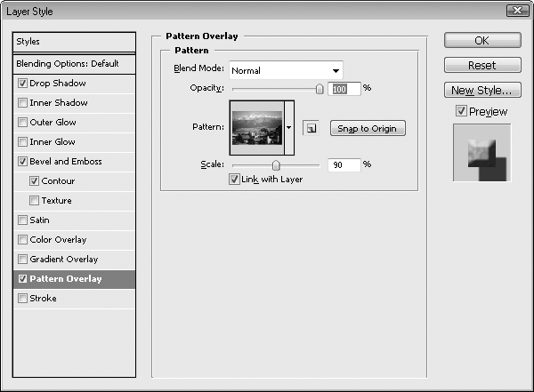Click the OK button
Screen dimensions: 534x392
(482, 41)
